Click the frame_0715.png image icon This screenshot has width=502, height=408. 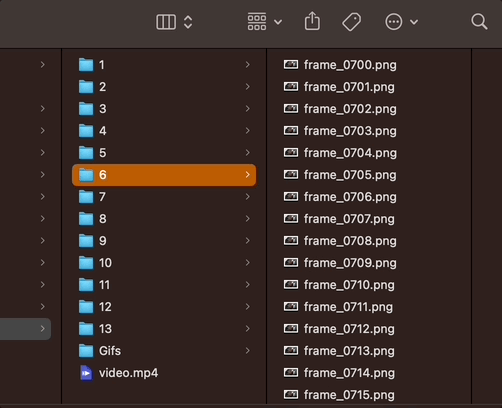(291, 395)
